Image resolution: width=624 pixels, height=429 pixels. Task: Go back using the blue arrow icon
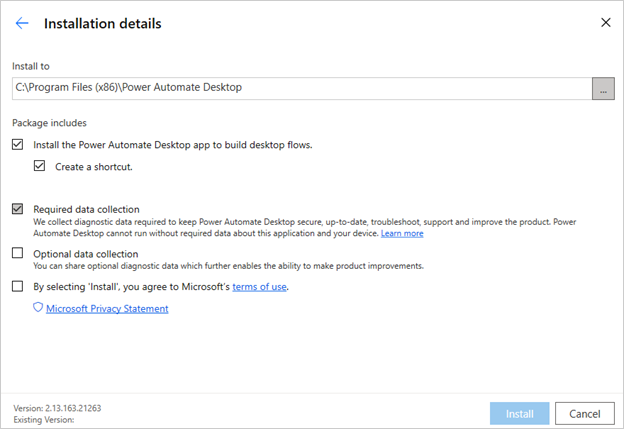[x=22, y=23]
